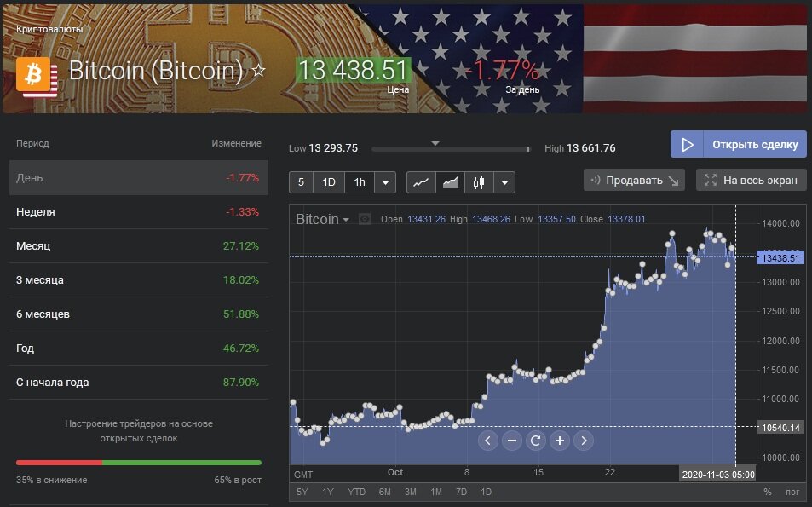This screenshot has height=507, width=812.
Task: Expand the Bitcoin series dropdown
Action: click(x=346, y=220)
